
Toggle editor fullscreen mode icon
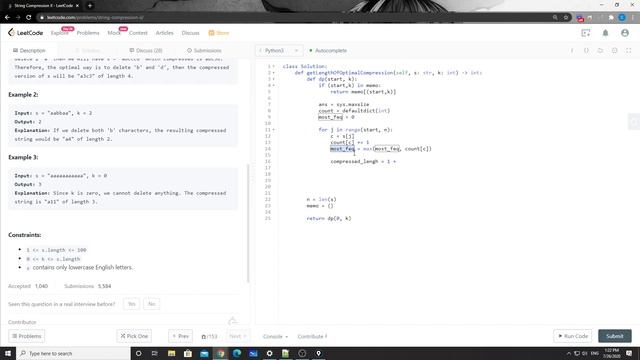tap(629, 51)
